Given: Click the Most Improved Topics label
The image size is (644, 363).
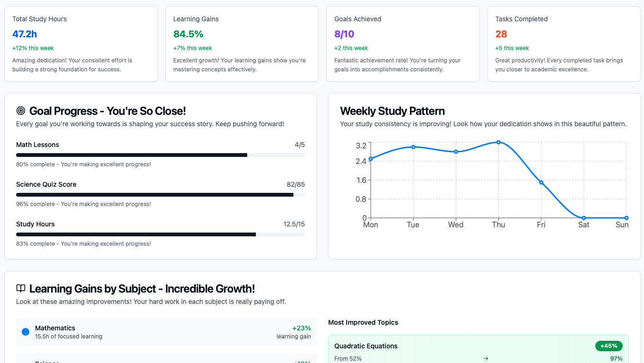Looking at the screenshot, I should [363, 322].
